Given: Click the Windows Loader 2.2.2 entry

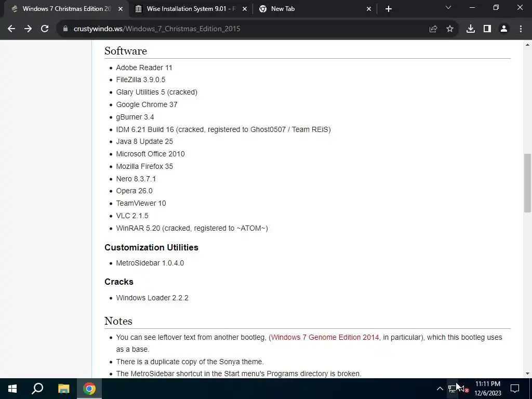Looking at the screenshot, I should click(x=152, y=298).
